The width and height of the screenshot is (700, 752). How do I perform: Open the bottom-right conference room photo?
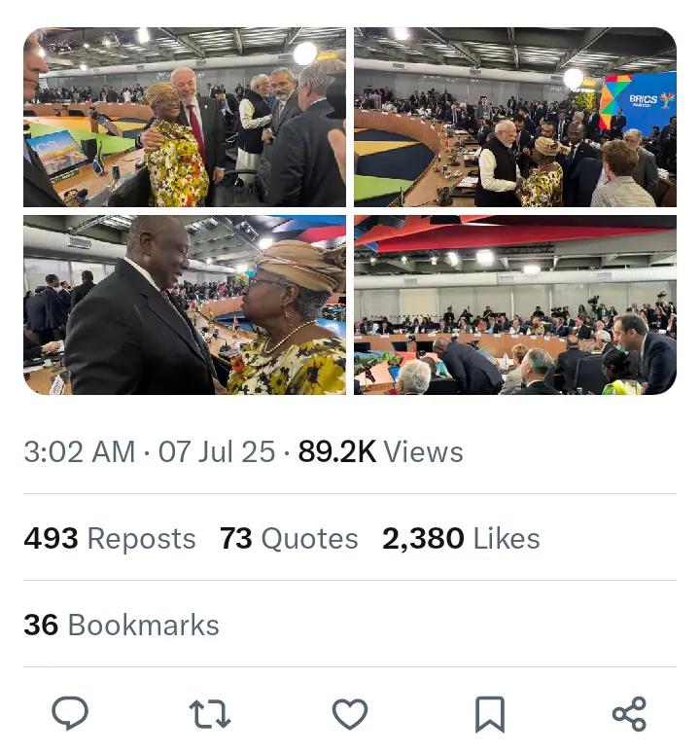point(515,305)
